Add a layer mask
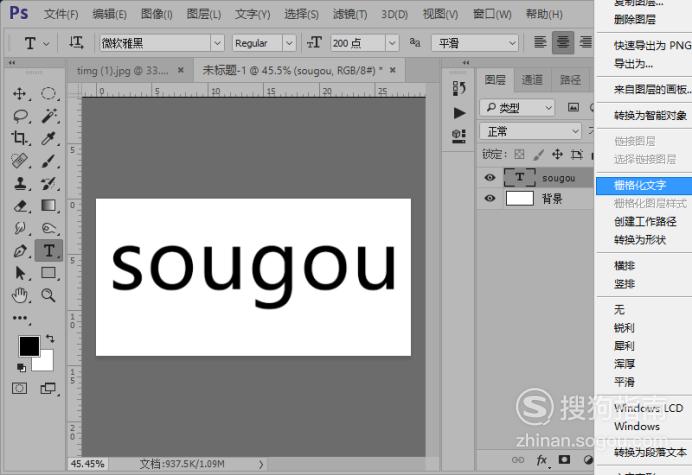The width and height of the screenshot is (692, 475). coord(564,460)
